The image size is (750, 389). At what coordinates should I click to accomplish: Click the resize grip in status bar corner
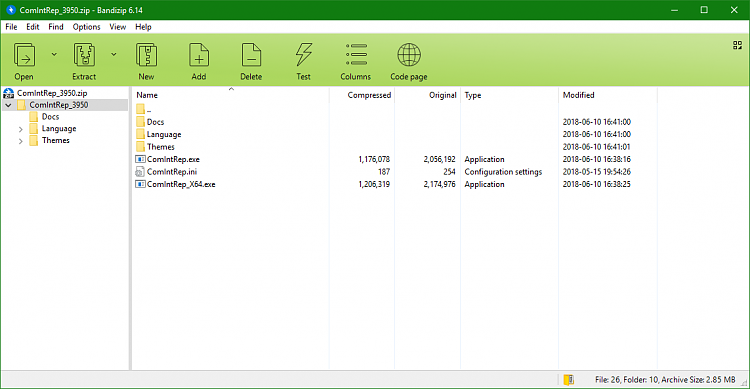744,383
